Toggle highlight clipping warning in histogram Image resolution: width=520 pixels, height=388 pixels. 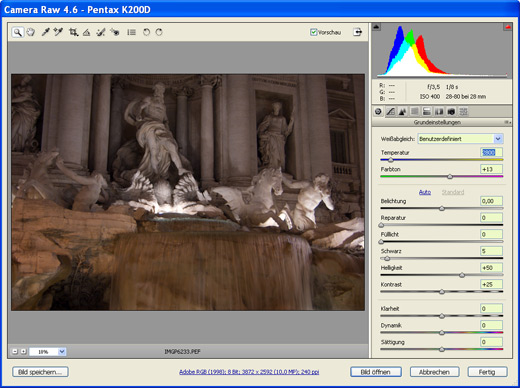pyautogui.click(x=508, y=27)
